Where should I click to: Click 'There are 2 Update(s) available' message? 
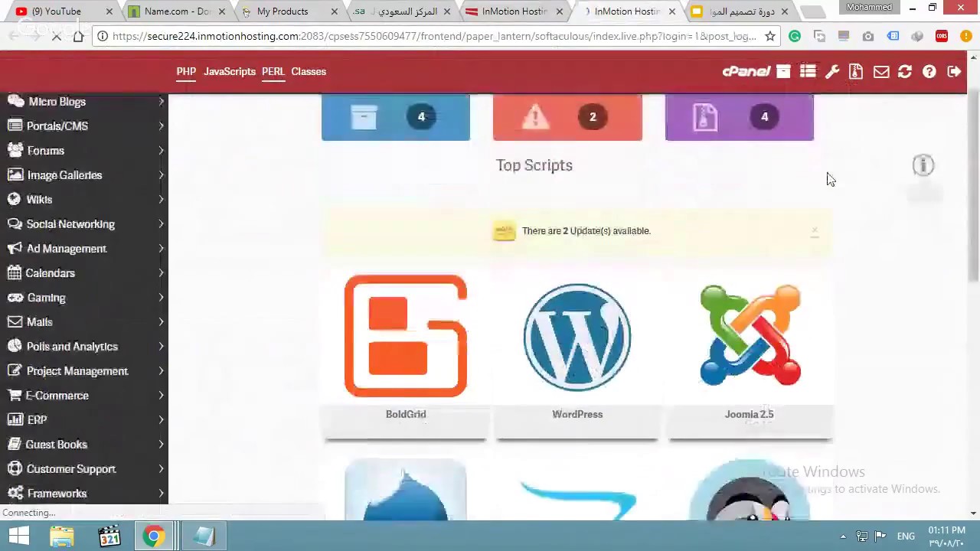tap(586, 230)
